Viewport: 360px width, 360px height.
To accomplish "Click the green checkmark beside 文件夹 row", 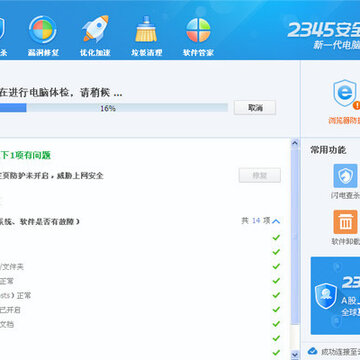I will [276, 266].
